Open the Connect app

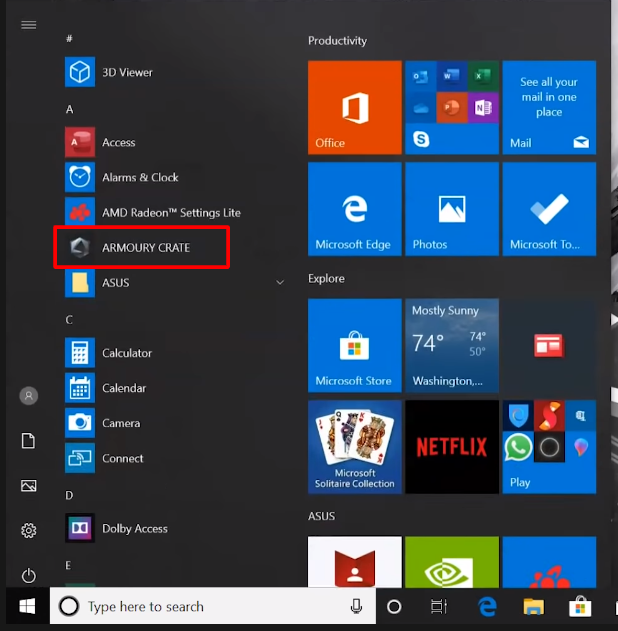173,458
